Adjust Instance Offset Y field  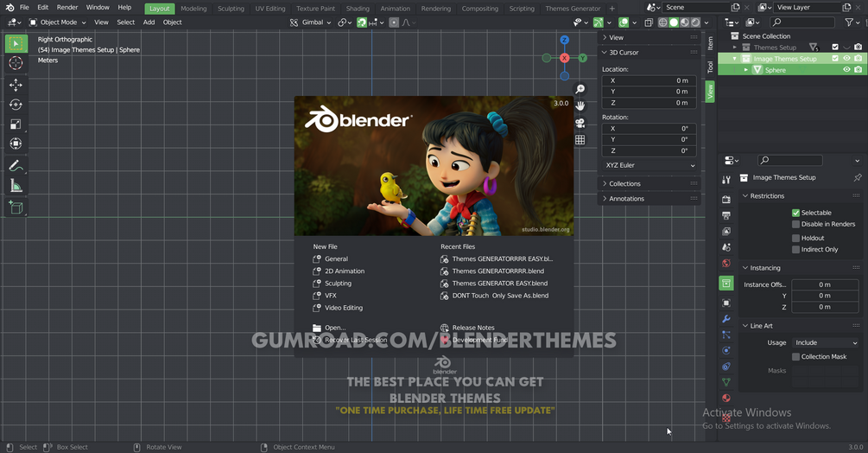pos(825,296)
